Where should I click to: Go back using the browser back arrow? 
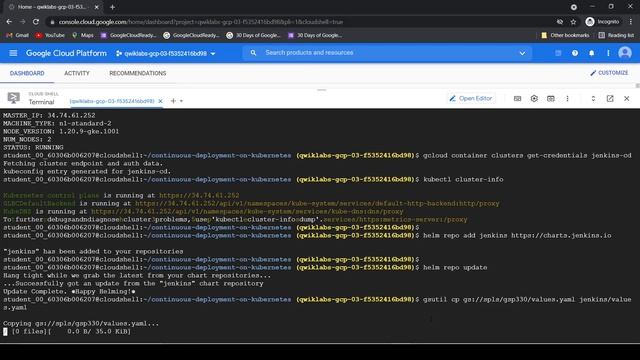point(9,22)
